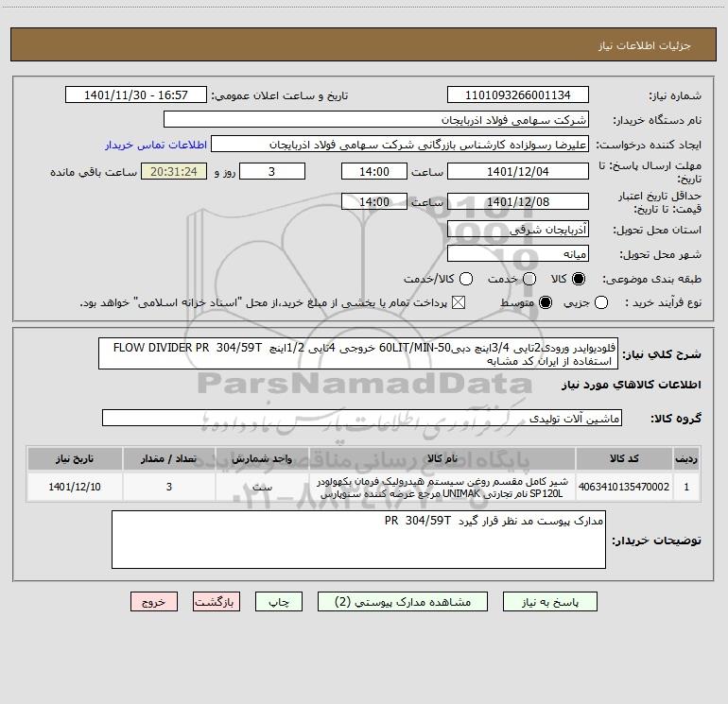Screen dimensions: 728x704
Task: Click the need date cell 1401/12/10
Action: (x=75, y=487)
